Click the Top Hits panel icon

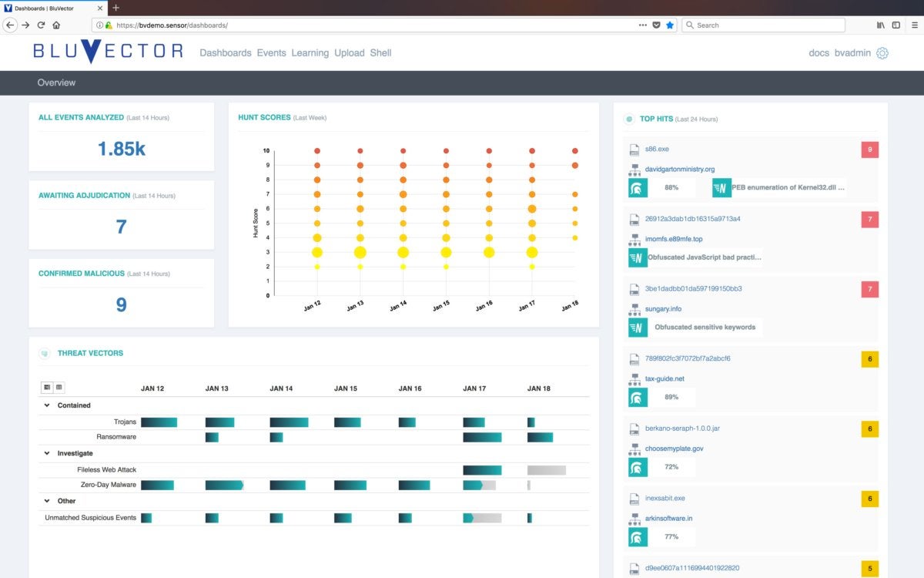(x=628, y=119)
